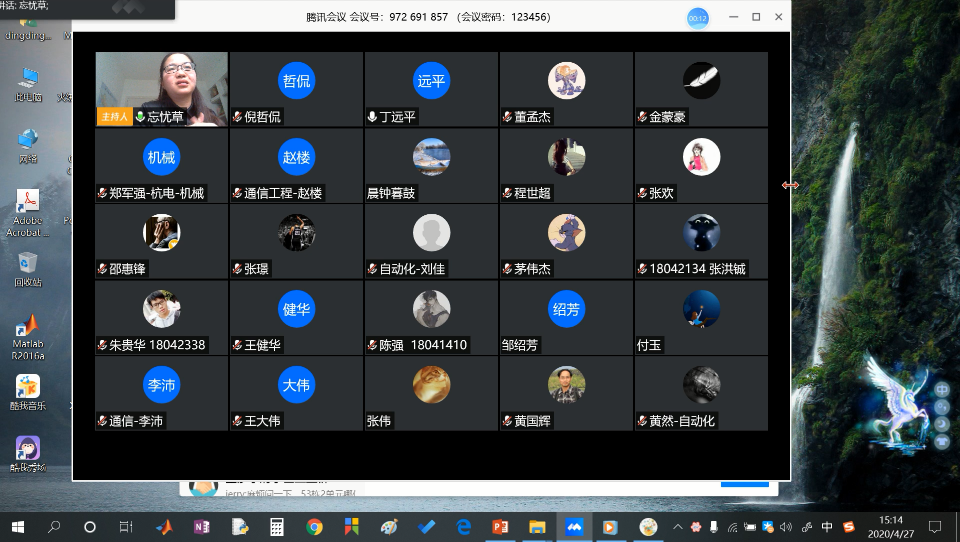Select 董孟杰's avatar picture
This screenshot has width=960, height=542.
click(566, 80)
